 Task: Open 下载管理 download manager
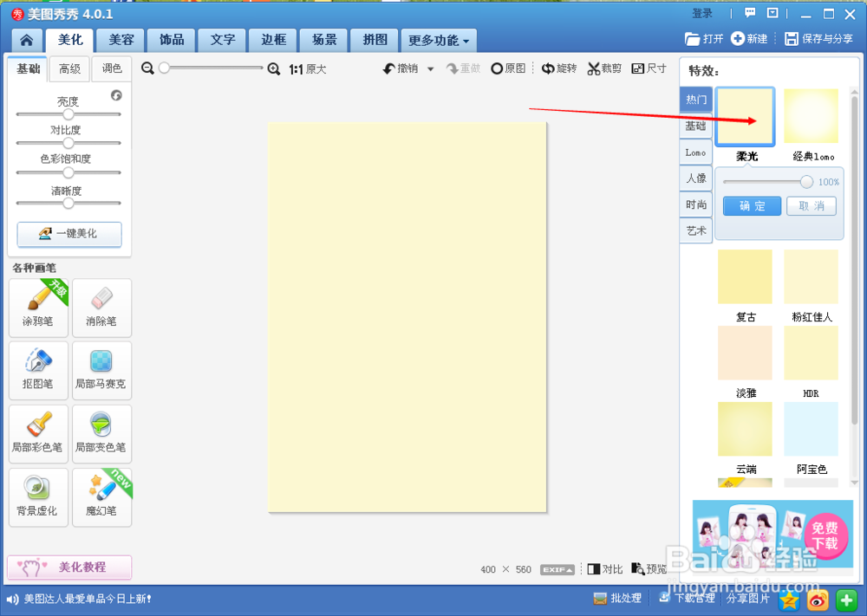point(688,599)
